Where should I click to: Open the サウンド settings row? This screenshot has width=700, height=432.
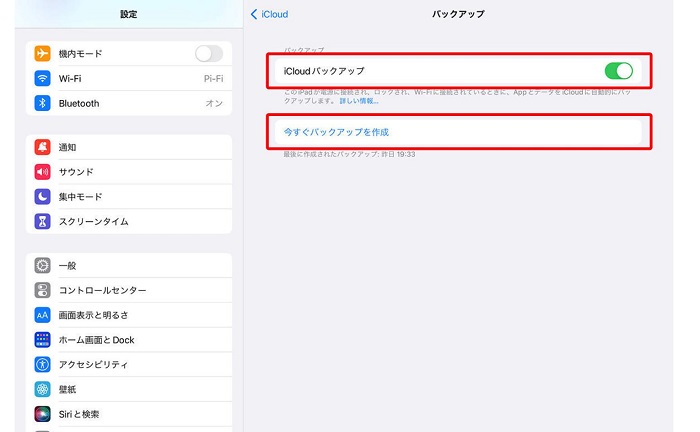129,172
